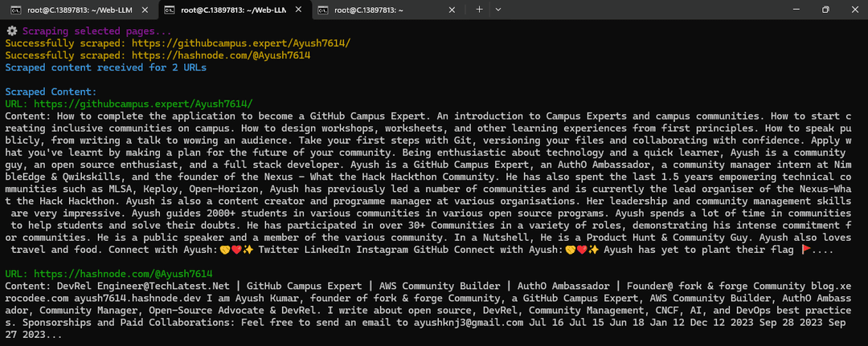
Task: Restore down the terminal window
Action: pos(825,10)
